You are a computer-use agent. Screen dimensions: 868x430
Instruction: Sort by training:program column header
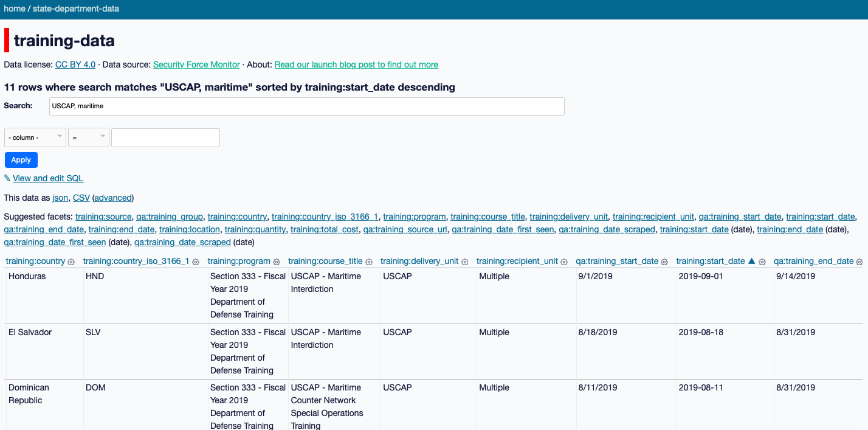point(239,261)
